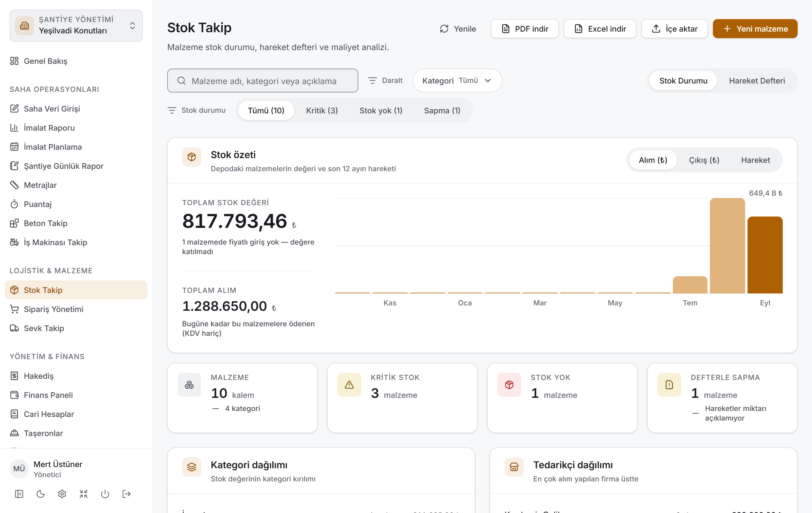The height and width of the screenshot is (513, 812).
Task: Click the Toplam Alım value 1.288.650,00
Action: coord(224,306)
